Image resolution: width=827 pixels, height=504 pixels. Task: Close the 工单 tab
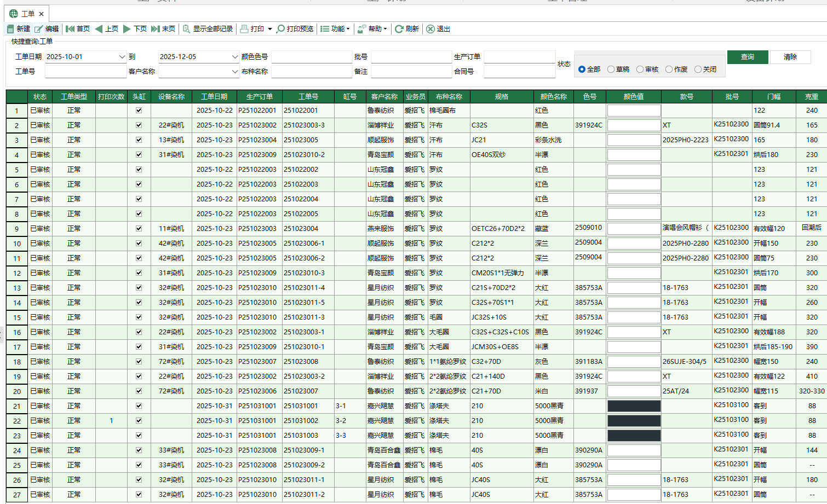tap(41, 14)
